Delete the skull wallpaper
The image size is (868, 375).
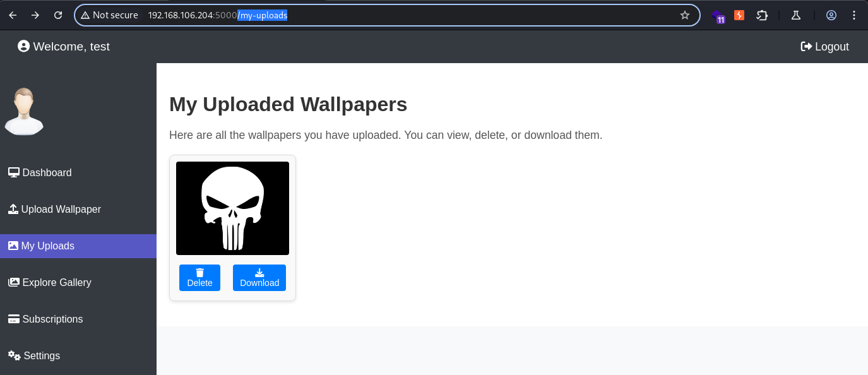[199, 278]
